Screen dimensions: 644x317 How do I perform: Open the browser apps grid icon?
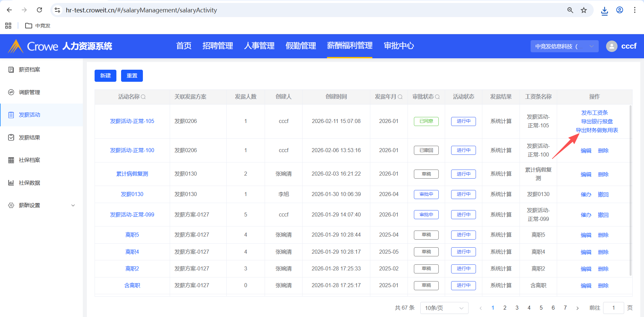click(x=8, y=25)
